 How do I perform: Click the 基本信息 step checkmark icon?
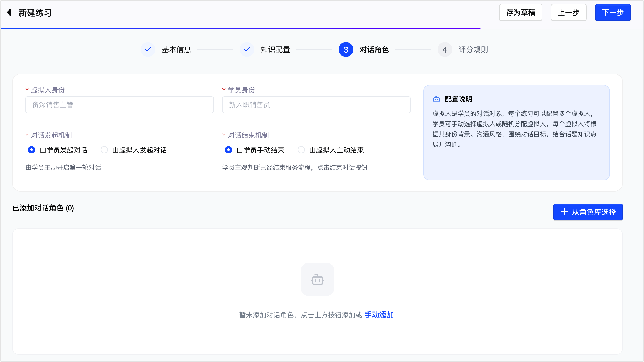[x=148, y=49]
